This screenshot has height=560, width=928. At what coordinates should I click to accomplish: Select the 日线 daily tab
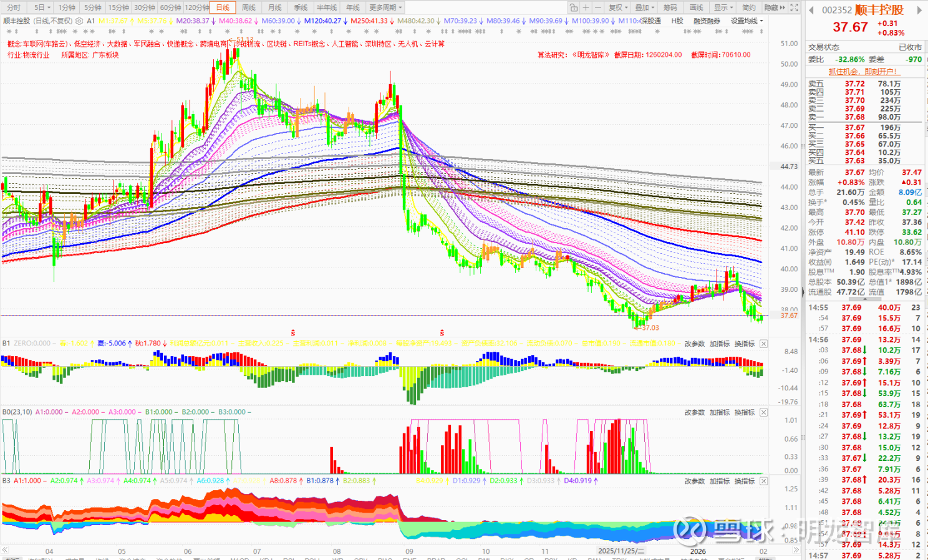point(223,7)
